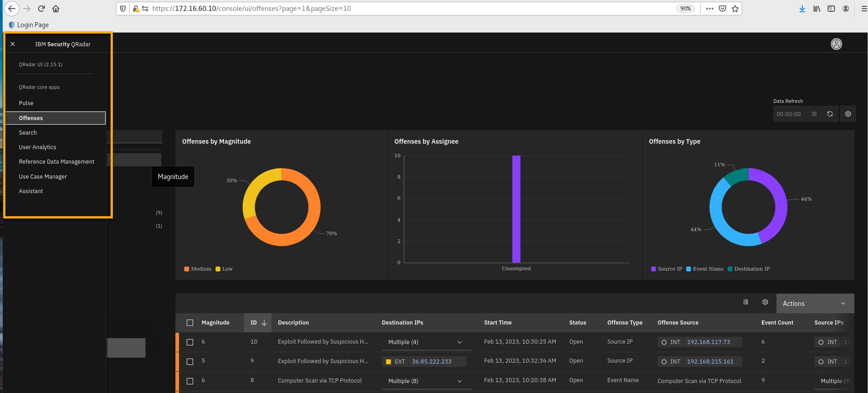The image size is (868, 393).
Task: Click the Description column header
Action: click(x=293, y=323)
